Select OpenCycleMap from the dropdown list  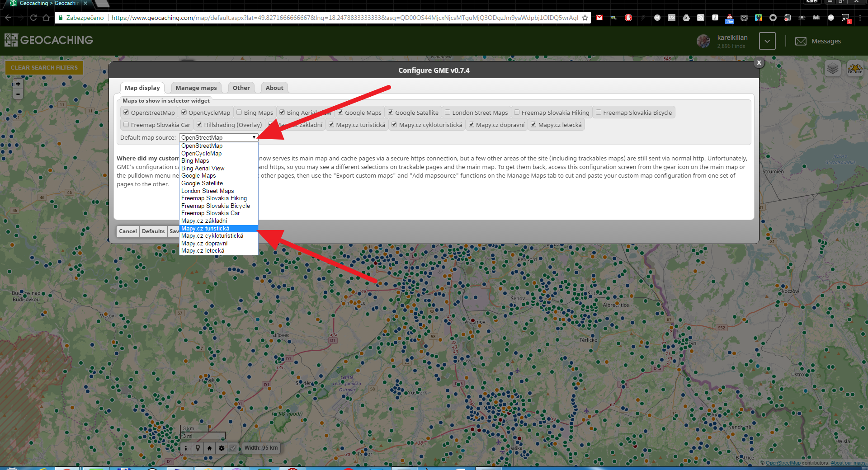[x=219, y=153]
